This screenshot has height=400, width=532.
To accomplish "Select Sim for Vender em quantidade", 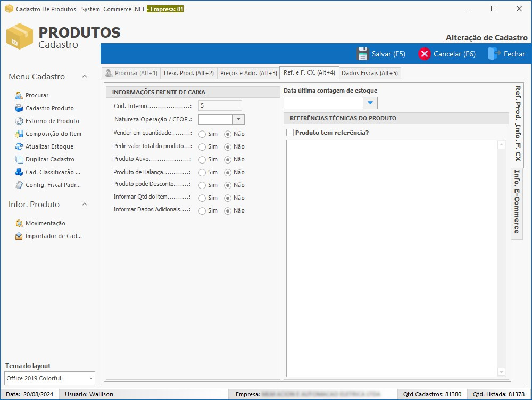I will tap(202, 134).
